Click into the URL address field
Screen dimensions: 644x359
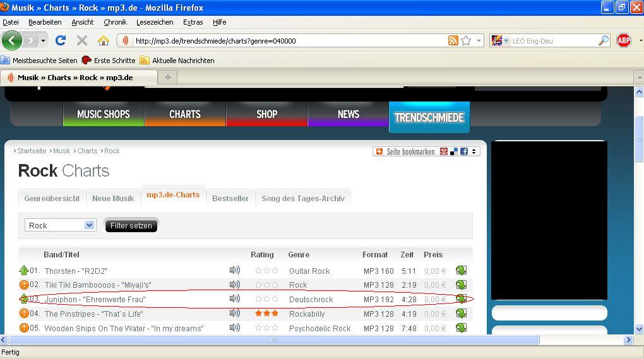pyautogui.click(x=290, y=40)
